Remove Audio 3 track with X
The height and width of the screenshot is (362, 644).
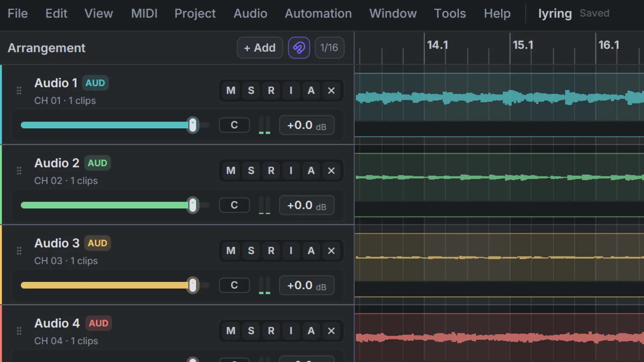(331, 251)
